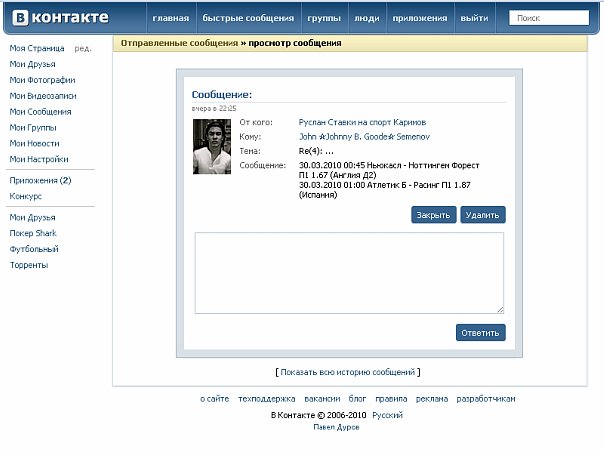This screenshot has height=453, width=604.
Task: Open приложения from the header bar
Action: (419, 18)
